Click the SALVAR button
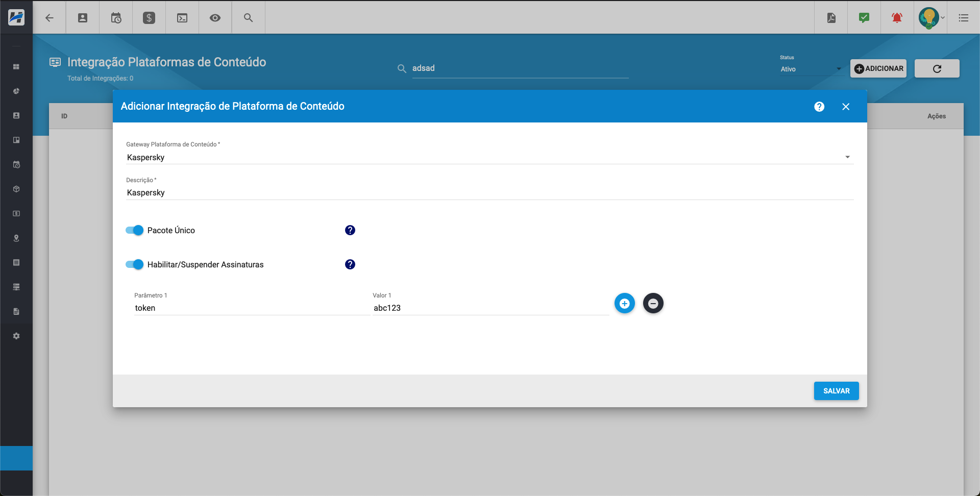Viewport: 980px width, 496px height. (x=836, y=391)
